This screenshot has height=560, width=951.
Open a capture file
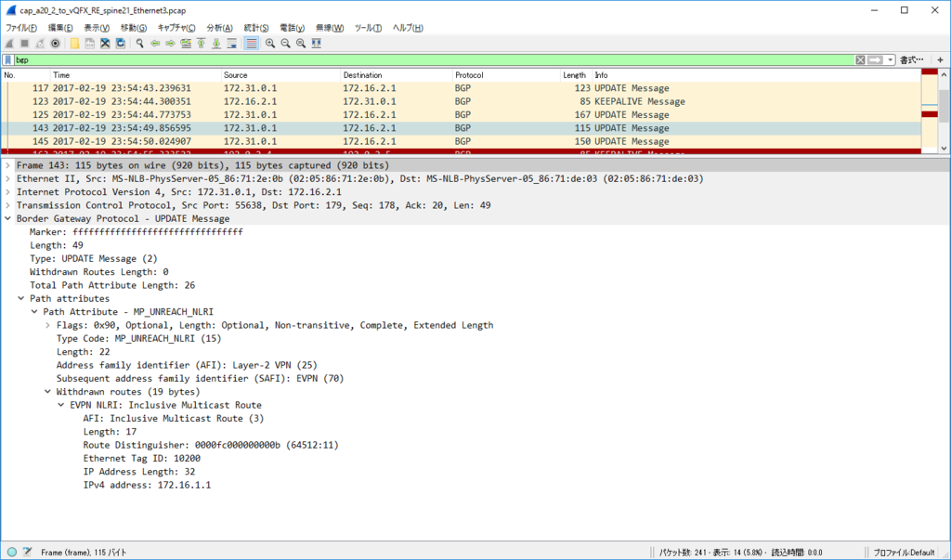74,43
